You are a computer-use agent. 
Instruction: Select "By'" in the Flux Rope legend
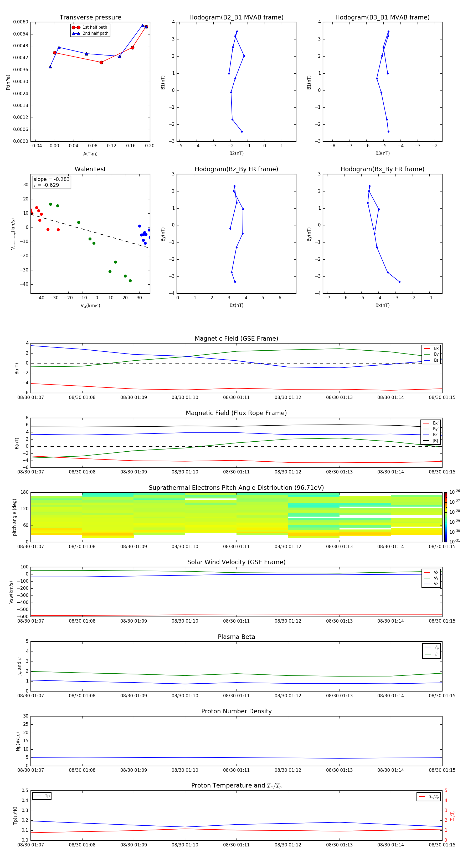pos(431,429)
